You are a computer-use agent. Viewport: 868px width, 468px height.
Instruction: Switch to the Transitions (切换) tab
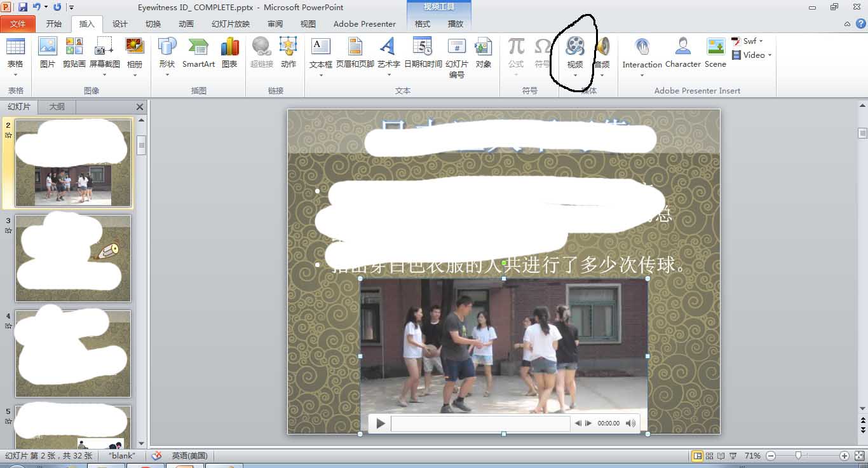click(x=153, y=24)
